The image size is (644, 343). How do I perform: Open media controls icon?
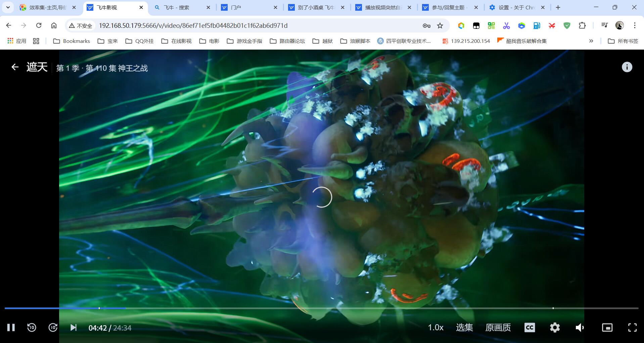coord(604,25)
